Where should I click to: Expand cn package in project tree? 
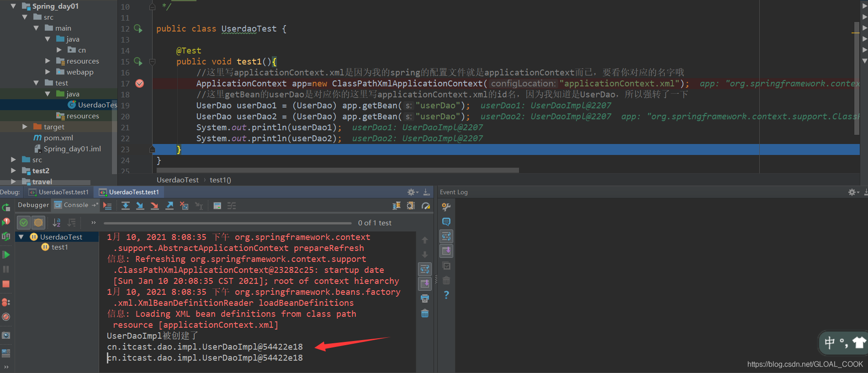[x=59, y=50]
